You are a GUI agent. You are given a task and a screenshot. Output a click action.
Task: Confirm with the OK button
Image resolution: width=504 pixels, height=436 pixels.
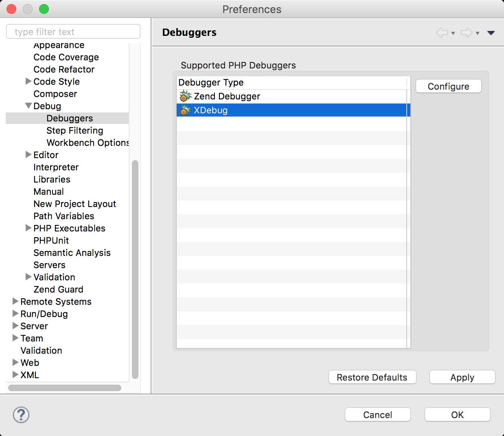tap(458, 415)
